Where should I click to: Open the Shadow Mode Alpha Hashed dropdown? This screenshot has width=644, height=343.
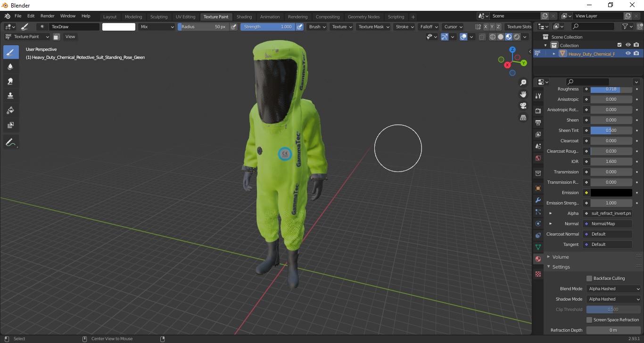[614, 299]
